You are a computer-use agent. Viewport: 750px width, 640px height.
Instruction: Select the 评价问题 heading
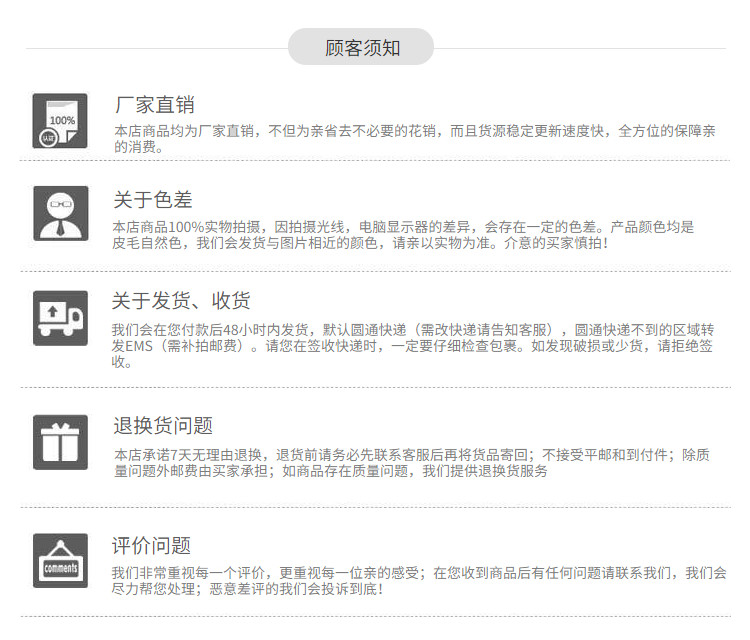pyautogui.click(x=152, y=546)
